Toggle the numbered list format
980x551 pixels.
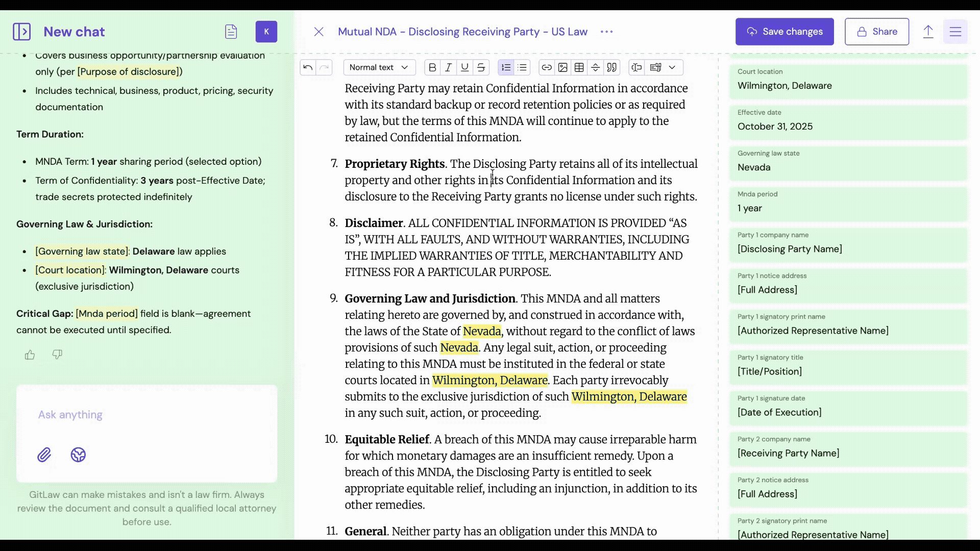click(x=506, y=67)
